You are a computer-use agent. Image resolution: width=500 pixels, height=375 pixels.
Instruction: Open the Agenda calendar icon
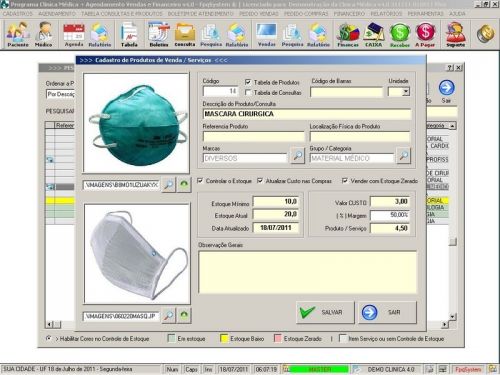[74, 34]
